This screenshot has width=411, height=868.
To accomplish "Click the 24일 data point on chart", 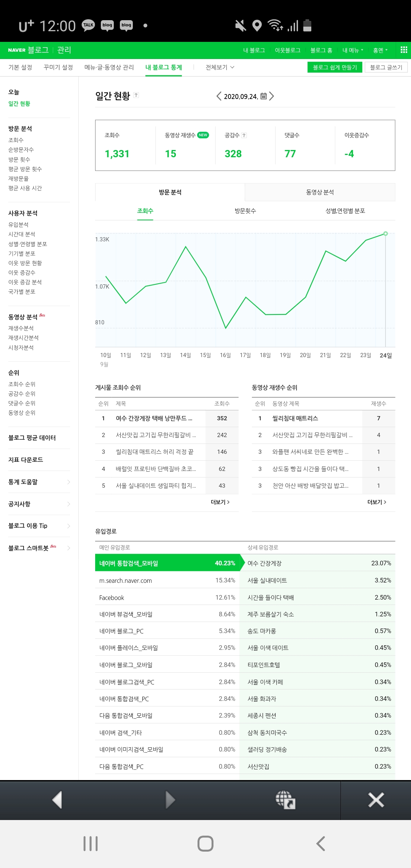I will tap(386, 234).
